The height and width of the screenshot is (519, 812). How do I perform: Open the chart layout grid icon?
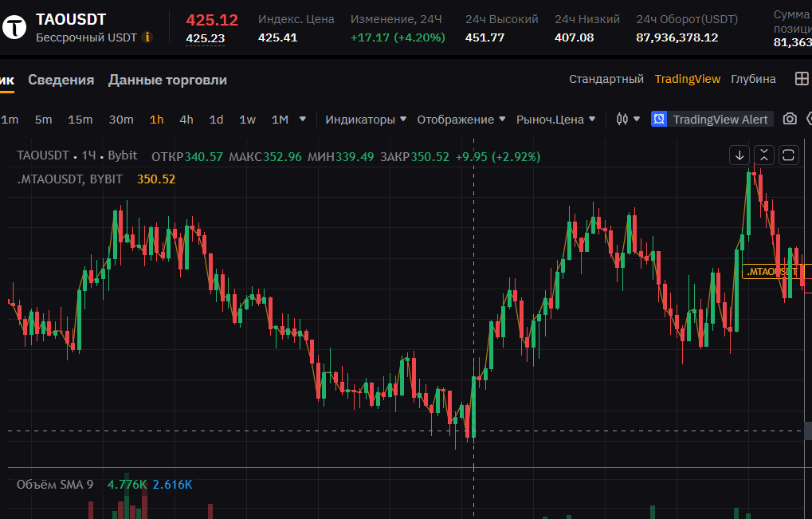click(801, 79)
